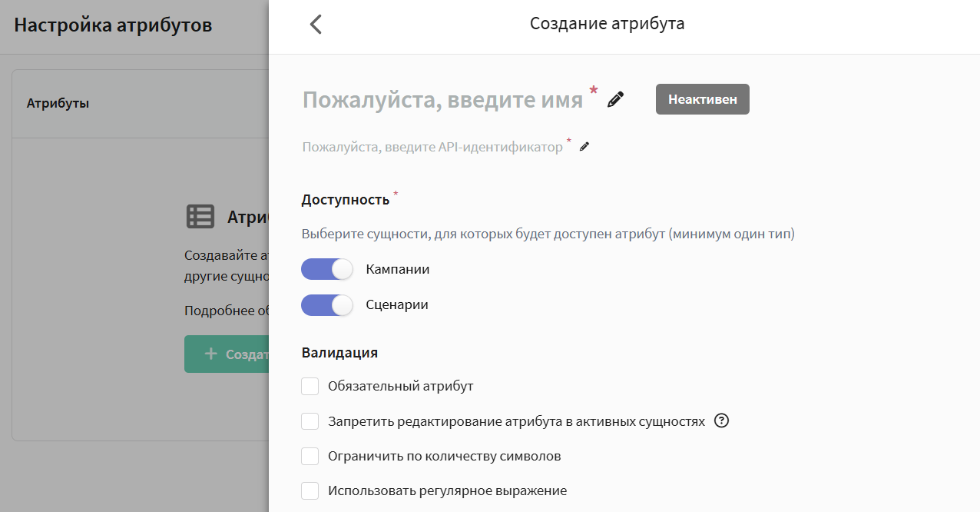Check Запретить редактирование атрибута в активных сущностях
This screenshot has height=512, width=980.
pyautogui.click(x=310, y=421)
